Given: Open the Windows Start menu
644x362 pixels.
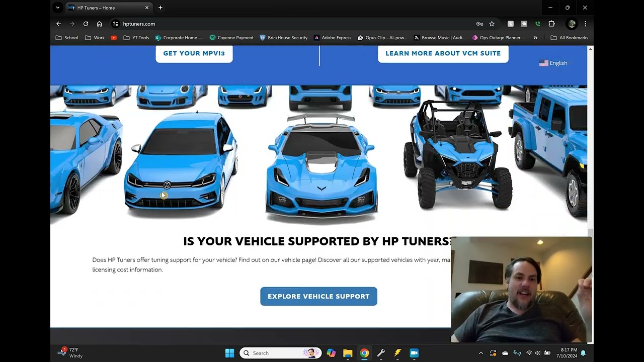Looking at the screenshot, I should click(229, 353).
